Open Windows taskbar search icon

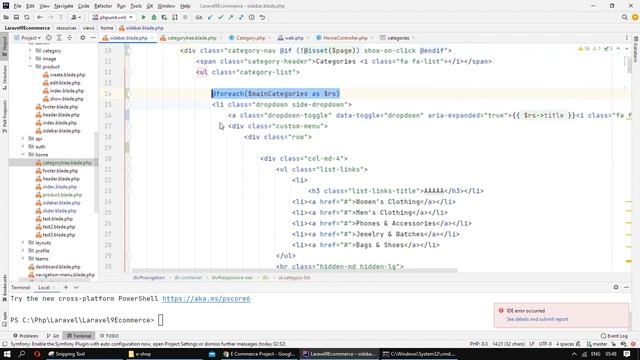pos(22,354)
